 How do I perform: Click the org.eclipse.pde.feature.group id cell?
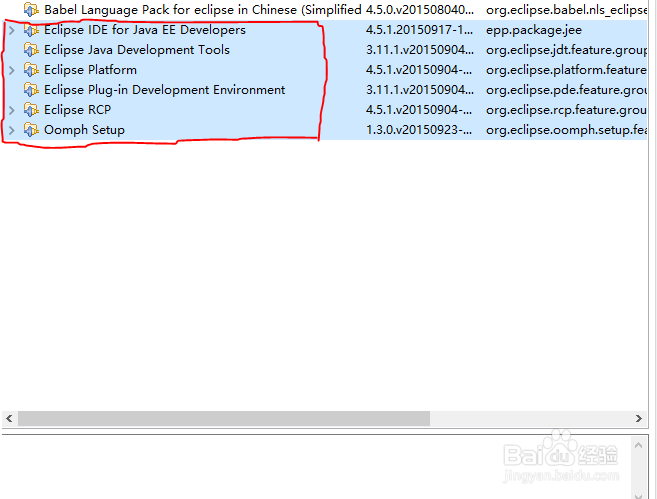click(566, 90)
